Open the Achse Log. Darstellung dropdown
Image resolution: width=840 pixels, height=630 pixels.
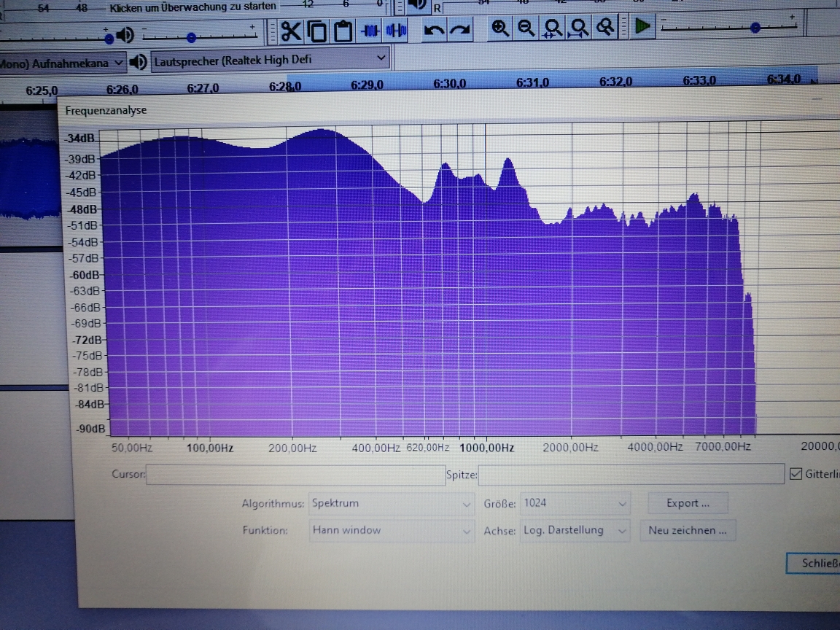pos(575,530)
